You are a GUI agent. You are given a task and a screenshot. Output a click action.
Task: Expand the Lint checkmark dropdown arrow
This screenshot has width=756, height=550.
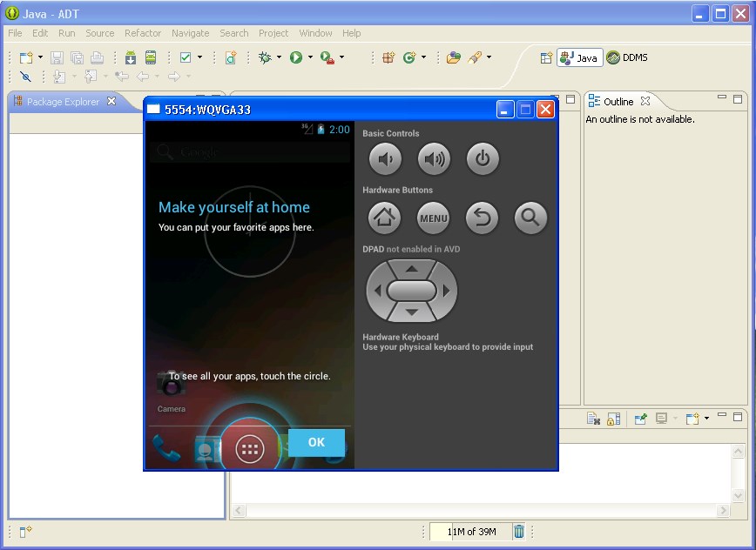click(199, 57)
